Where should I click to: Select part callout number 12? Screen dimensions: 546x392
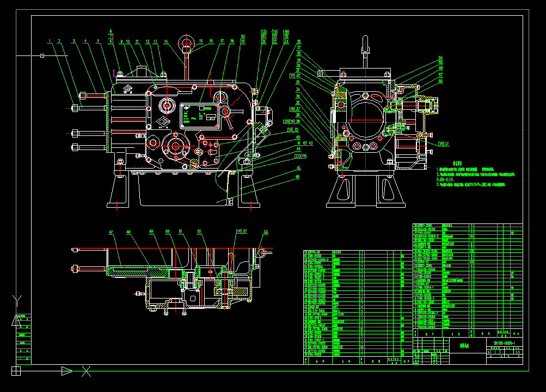[x=148, y=41]
